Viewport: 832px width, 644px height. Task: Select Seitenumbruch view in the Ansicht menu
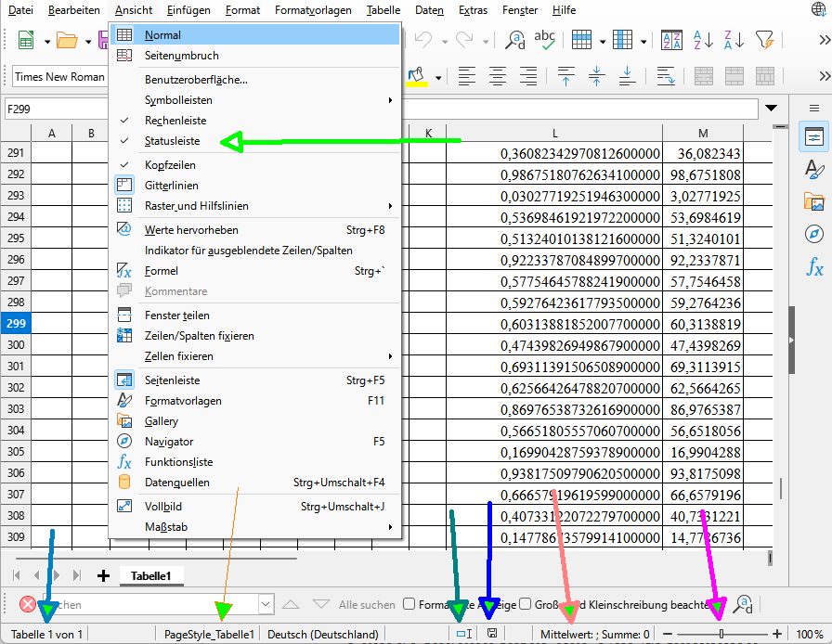coord(254,55)
